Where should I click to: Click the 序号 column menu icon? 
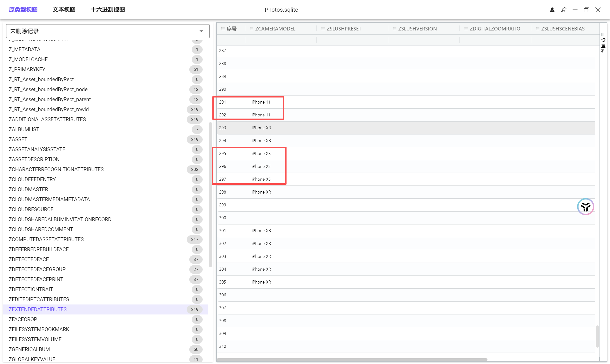tap(223, 29)
